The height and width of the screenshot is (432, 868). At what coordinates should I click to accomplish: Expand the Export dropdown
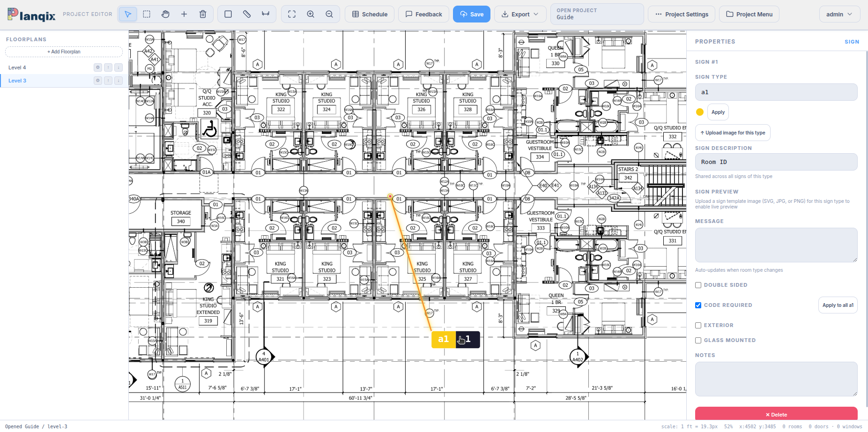coord(520,14)
